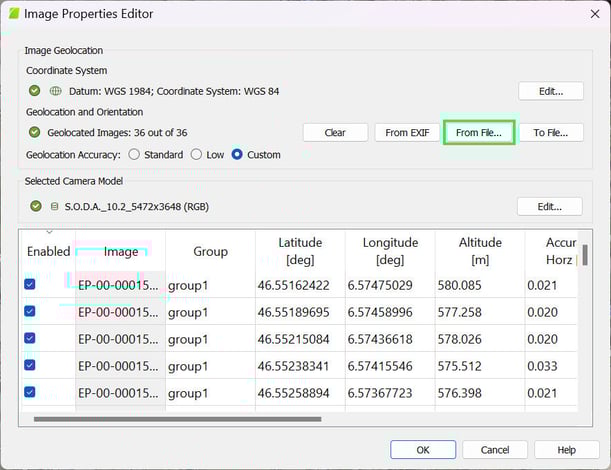Click the Group column header
Screen dimensions: 611x470
210,251
